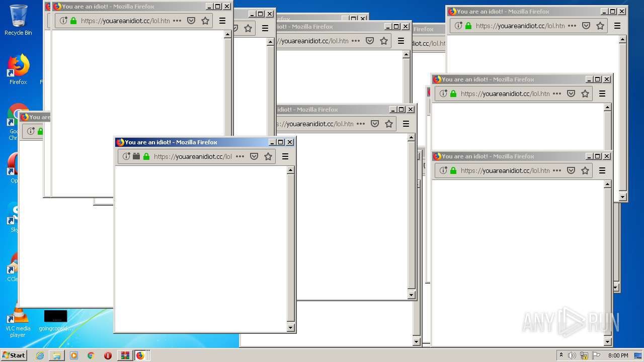This screenshot has width=644, height=362.
Task: Click the URL field in bottom-right Firefox window
Action: (513, 170)
